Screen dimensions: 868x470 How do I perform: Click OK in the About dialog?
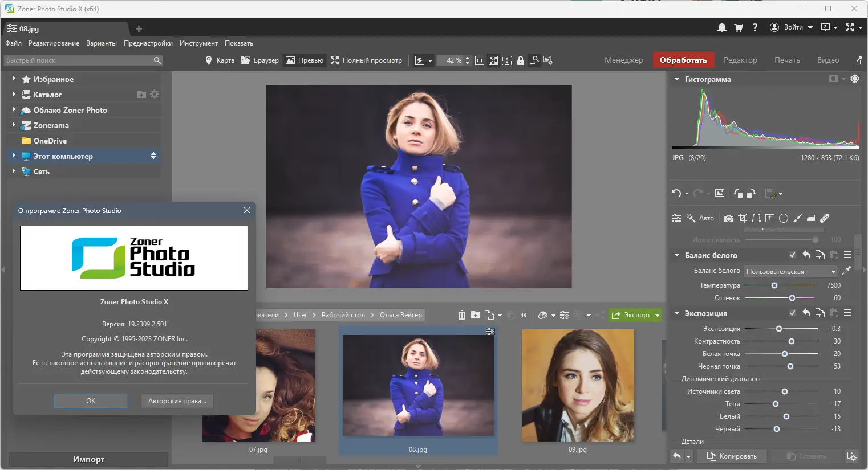pyautogui.click(x=91, y=401)
